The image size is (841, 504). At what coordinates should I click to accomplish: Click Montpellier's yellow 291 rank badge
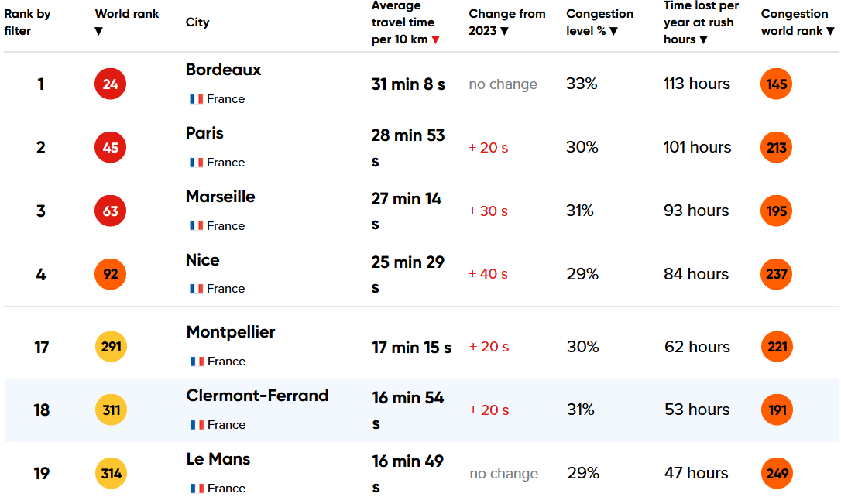pos(111,347)
